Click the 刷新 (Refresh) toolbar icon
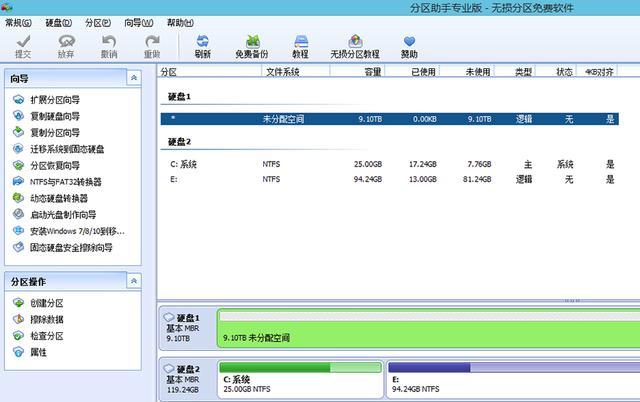 pos(203,44)
